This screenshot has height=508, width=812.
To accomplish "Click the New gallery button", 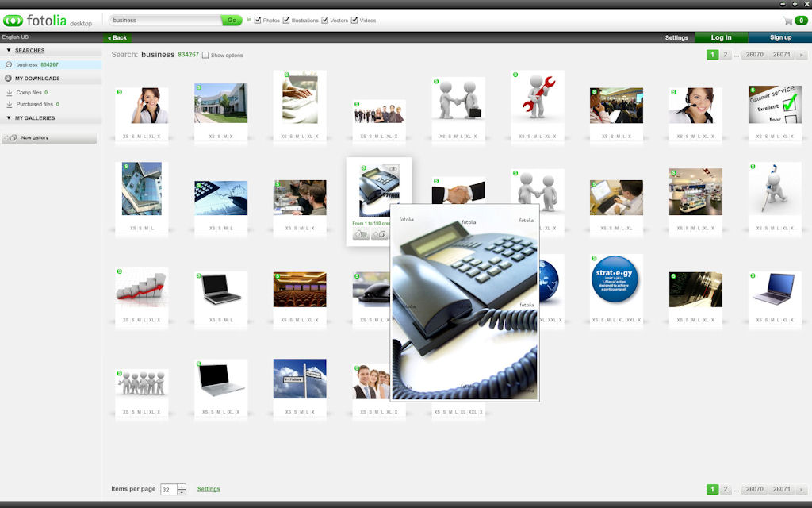I will (49, 138).
